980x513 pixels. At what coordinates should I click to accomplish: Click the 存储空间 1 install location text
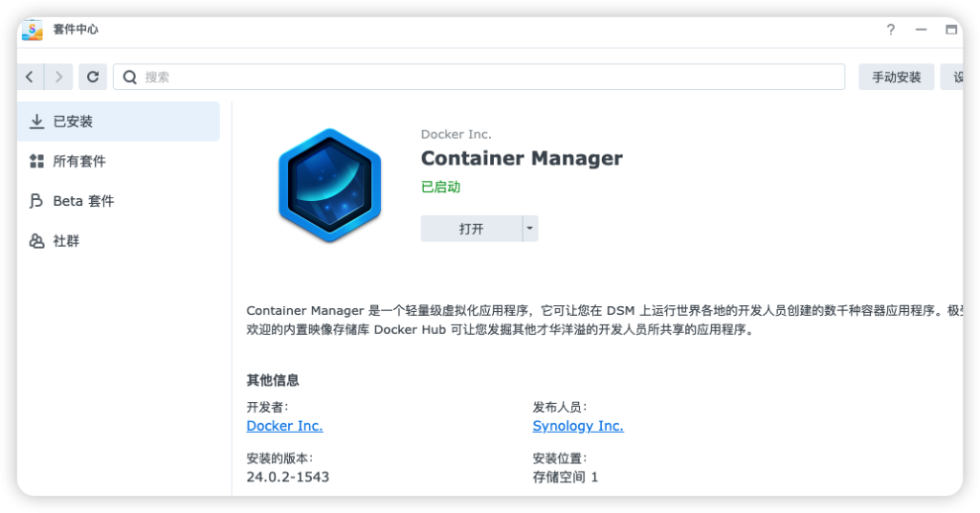565,477
